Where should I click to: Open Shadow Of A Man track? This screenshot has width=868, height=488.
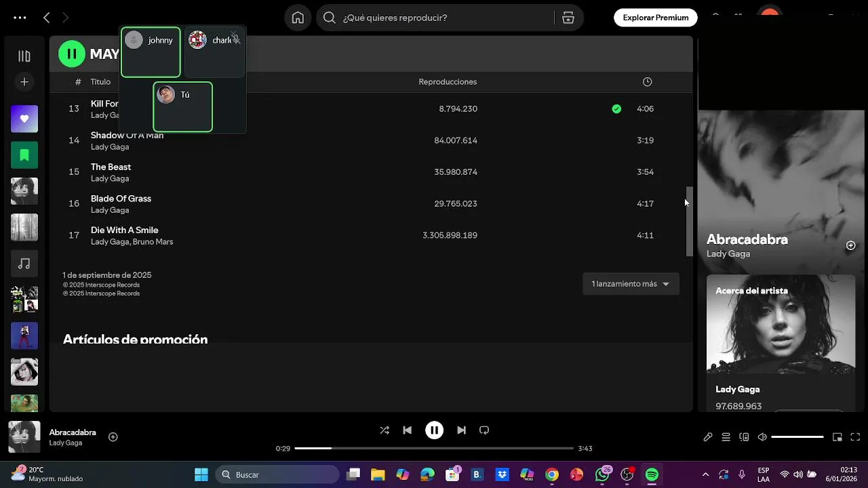[127, 136]
